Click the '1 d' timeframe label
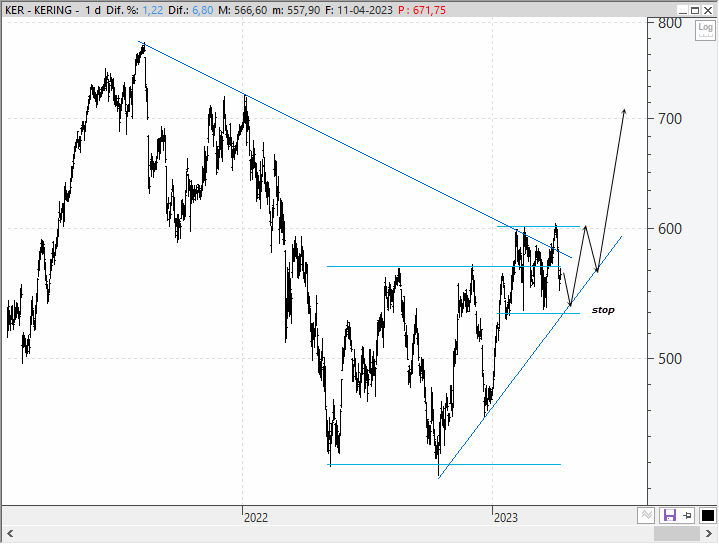The width and height of the screenshot is (719, 544). [x=93, y=10]
